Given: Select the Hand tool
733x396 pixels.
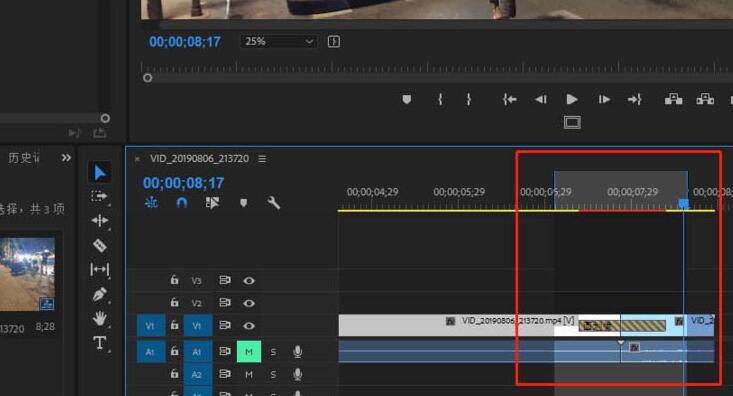Looking at the screenshot, I should pos(100,319).
